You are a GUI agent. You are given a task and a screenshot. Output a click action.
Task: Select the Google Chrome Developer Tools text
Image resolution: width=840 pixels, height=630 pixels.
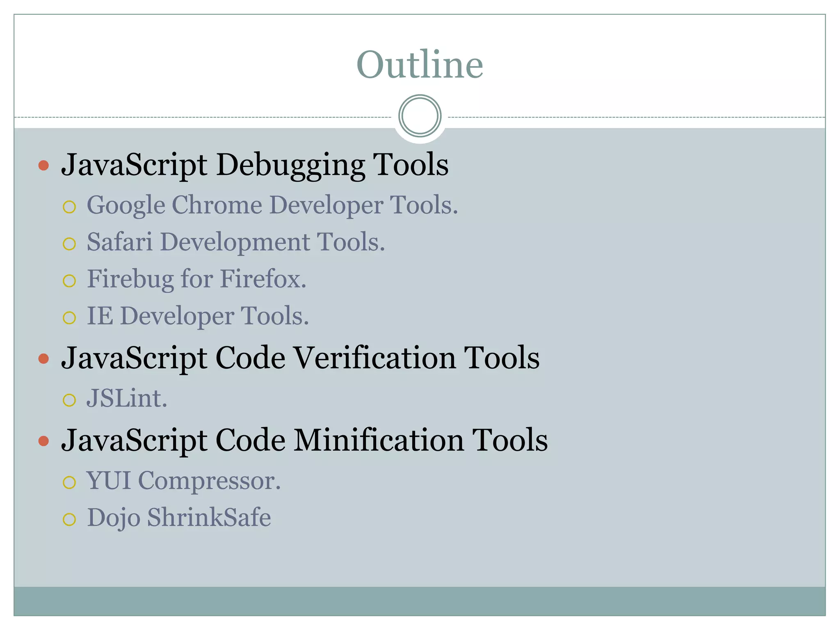272,205
